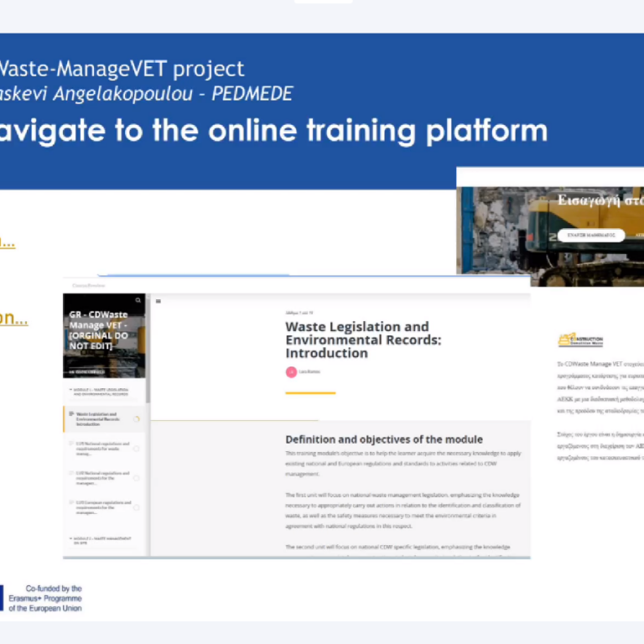Select Waste Legislation Introduction lesson in sidebar
The height and width of the screenshot is (644, 644).
[x=99, y=418]
